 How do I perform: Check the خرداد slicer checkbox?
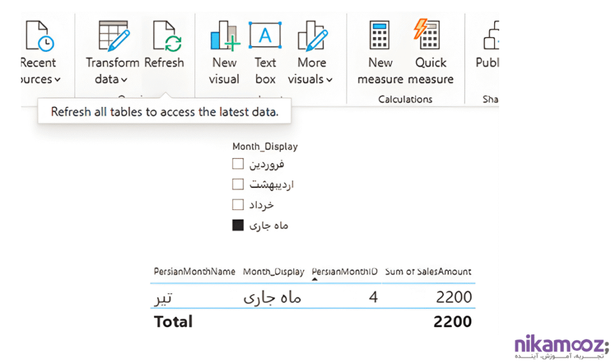click(x=238, y=204)
